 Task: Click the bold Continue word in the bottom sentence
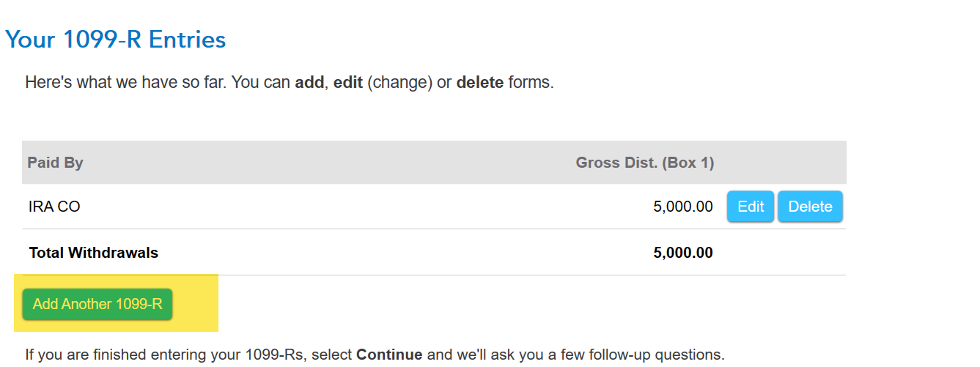[389, 355]
